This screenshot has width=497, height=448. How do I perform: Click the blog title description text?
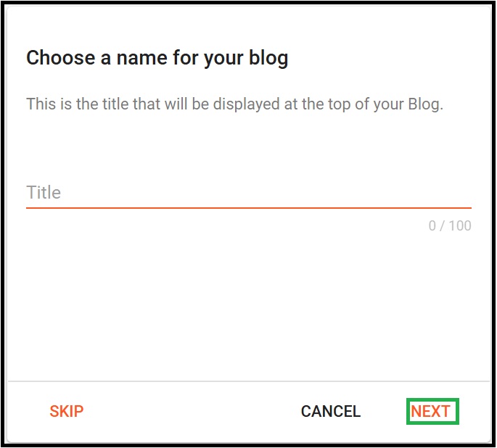[x=234, y=104]
